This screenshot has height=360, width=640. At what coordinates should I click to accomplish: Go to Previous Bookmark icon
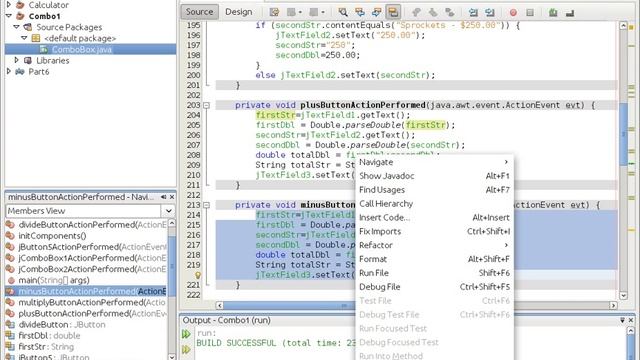[x=416, y=12]
